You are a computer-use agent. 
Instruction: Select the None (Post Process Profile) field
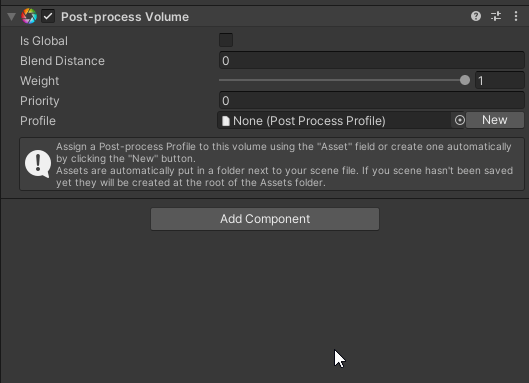point(334,120)
